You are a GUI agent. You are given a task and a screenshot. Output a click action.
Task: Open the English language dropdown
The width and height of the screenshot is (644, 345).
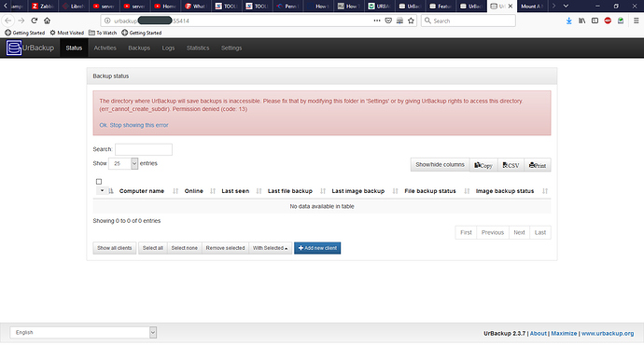coord(83,332)
